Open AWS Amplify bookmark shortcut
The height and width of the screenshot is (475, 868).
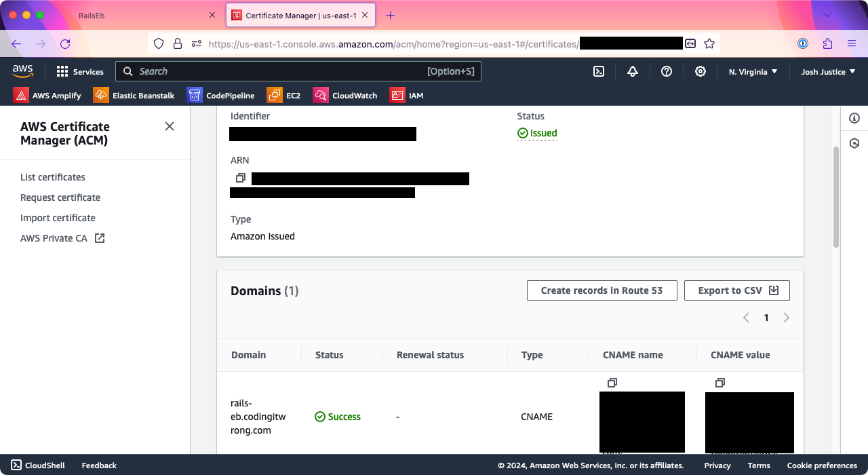(47, 95)
